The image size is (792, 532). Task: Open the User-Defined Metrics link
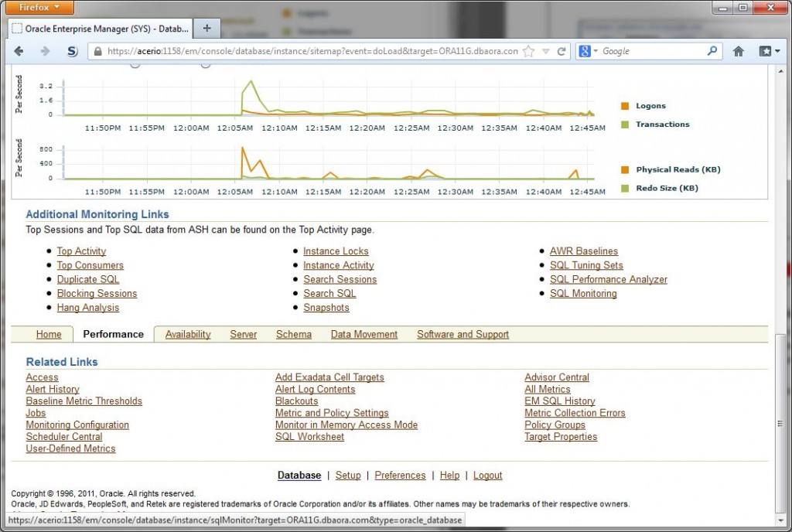tap(70, 448)
